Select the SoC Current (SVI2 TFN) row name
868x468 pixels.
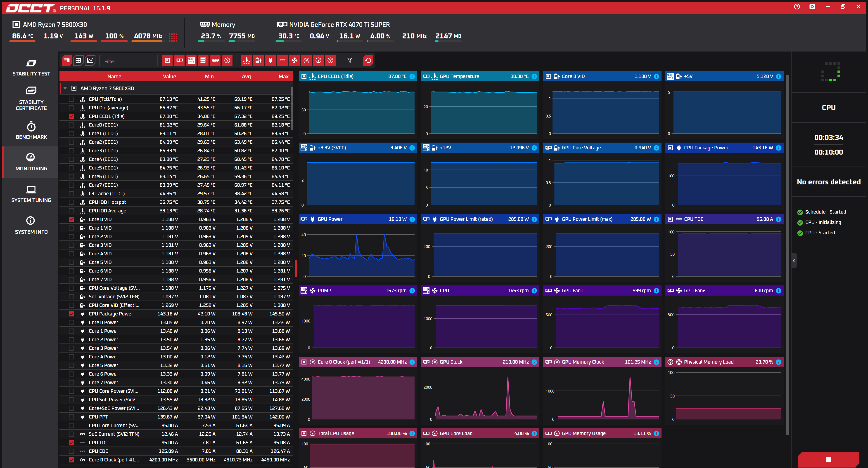(x=114, y=434)
